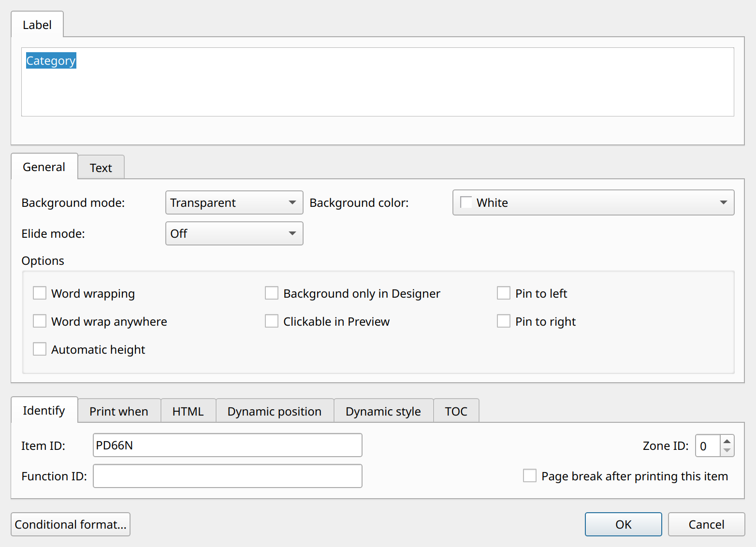Open Conditional format... dialog
This screenshot has height=547, width=756.
(71, 524)
